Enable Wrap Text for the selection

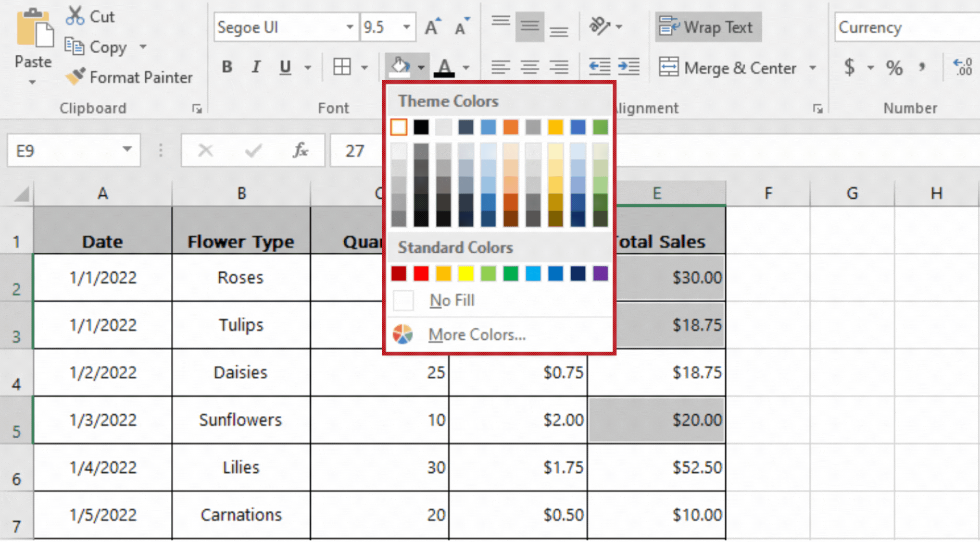pos(708,27)
